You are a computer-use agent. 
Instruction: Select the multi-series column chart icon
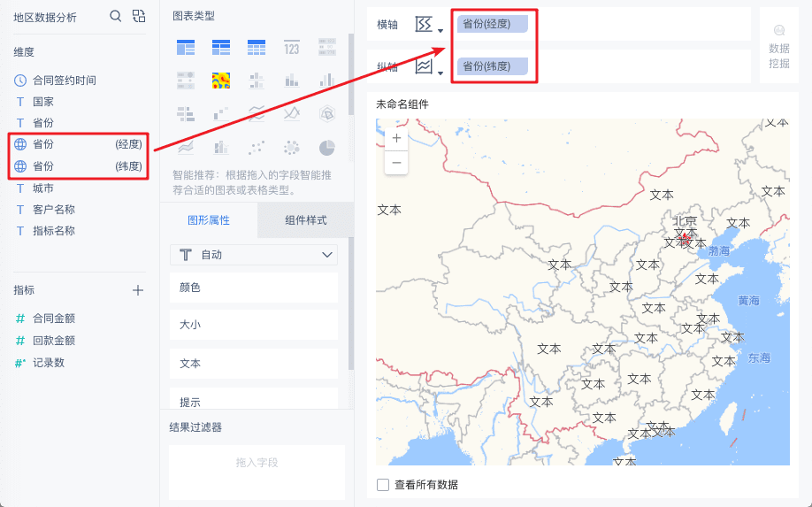click(326, 81)
